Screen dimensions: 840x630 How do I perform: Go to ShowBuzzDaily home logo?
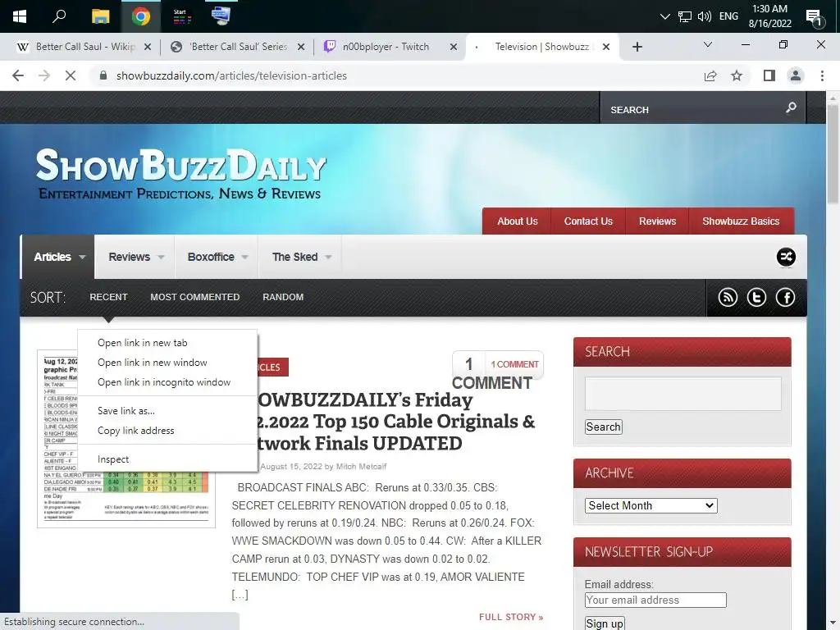tap(181, 174)
